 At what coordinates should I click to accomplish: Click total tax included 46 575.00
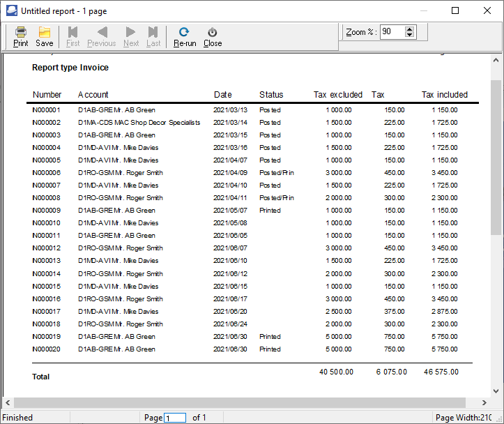click(x=441, y=372)
